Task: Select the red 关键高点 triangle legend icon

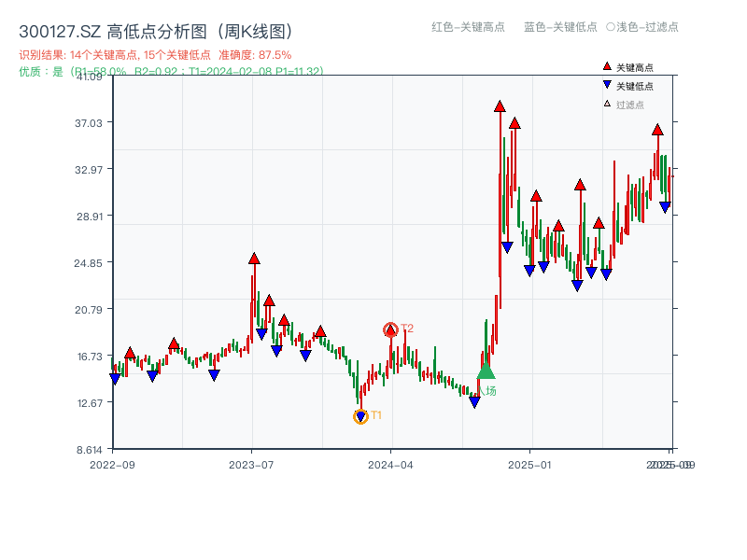Action: click(x=605, y=65)
